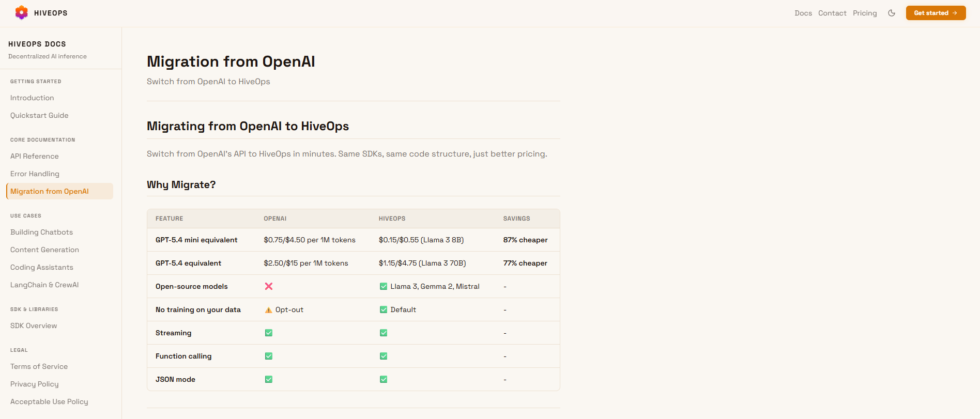Go to API Reference in sidebar
980x419 pixels.
tap(35, 156)
